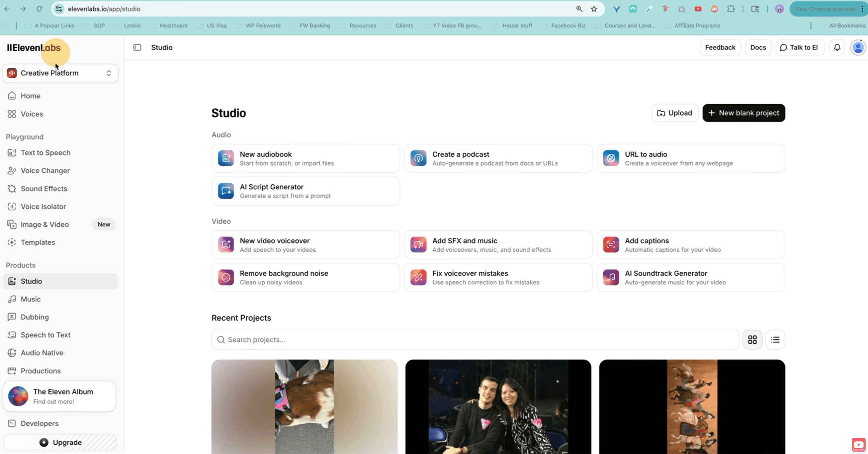Image resolution: width=868 pixels, height=454 pixels.
Task: Open the horse painting project thumbnail
Action: 692,406
